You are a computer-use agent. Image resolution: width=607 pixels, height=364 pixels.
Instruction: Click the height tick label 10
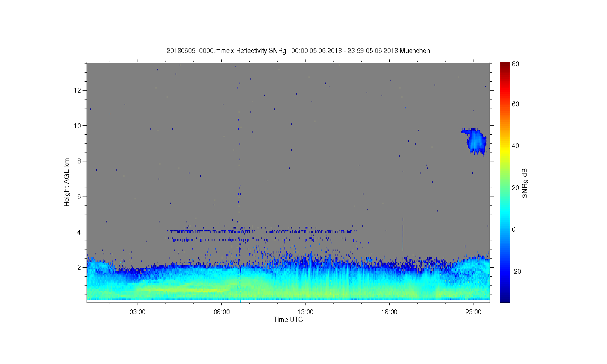tap(78, 125)
